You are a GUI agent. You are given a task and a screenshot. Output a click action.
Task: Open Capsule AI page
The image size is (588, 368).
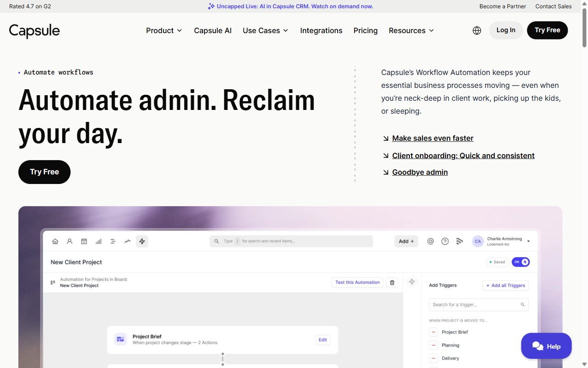click(x=213, y=30)
